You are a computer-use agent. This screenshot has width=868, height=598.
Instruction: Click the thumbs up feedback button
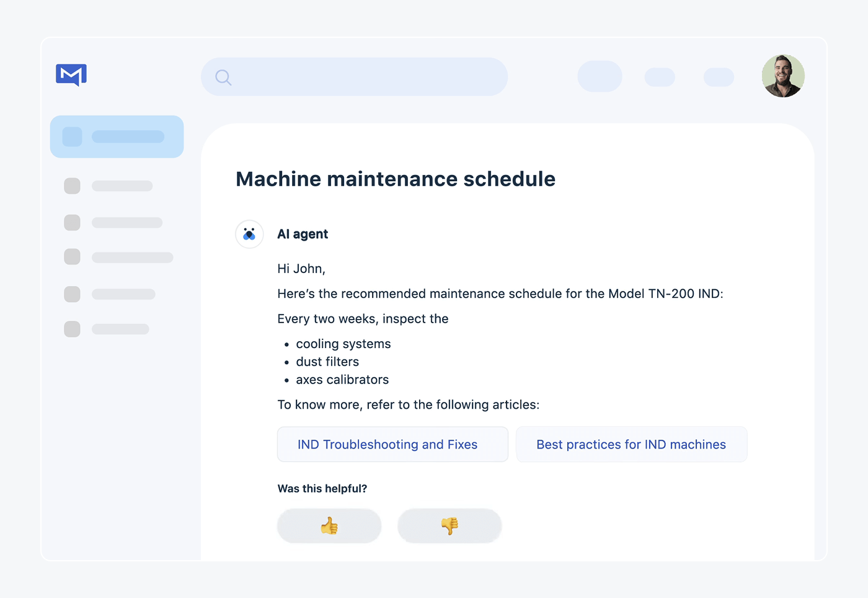click(329, 526)
